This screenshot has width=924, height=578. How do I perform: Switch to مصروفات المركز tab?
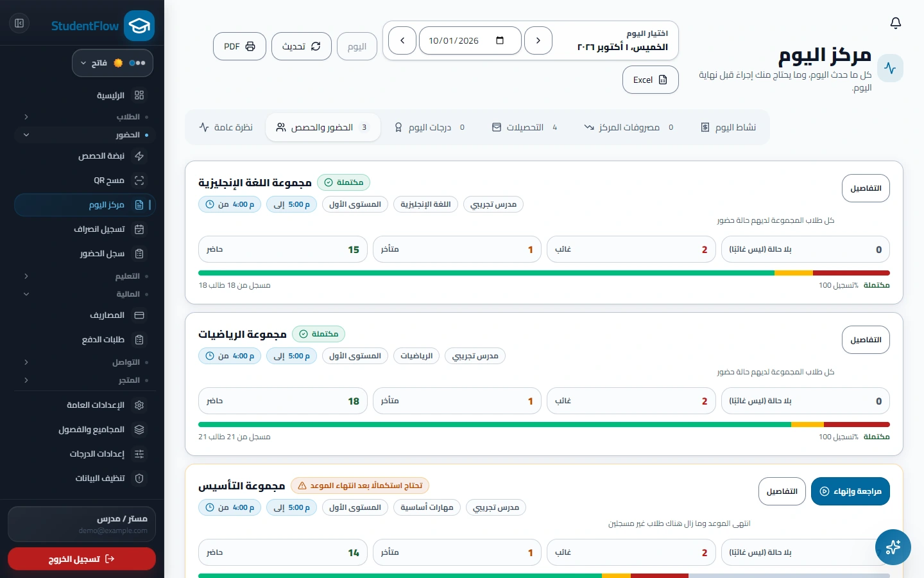(x=629, y=127)
